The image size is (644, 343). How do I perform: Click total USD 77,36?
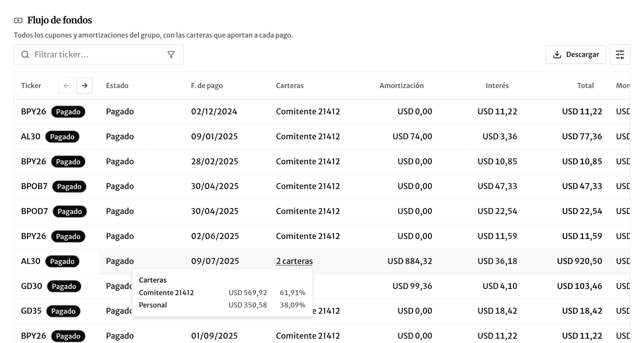pyautogui.click(x=582, y=136)
